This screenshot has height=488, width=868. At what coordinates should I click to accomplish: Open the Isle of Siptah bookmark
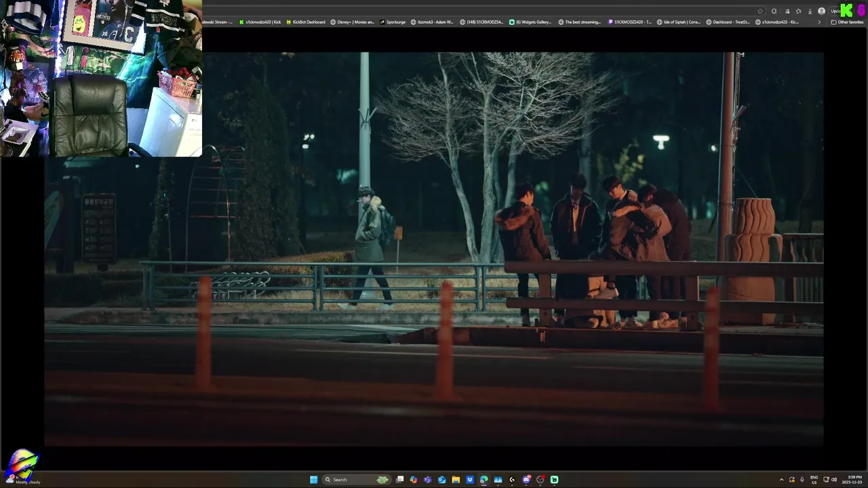pyautogui.click(x=678, y=22)
